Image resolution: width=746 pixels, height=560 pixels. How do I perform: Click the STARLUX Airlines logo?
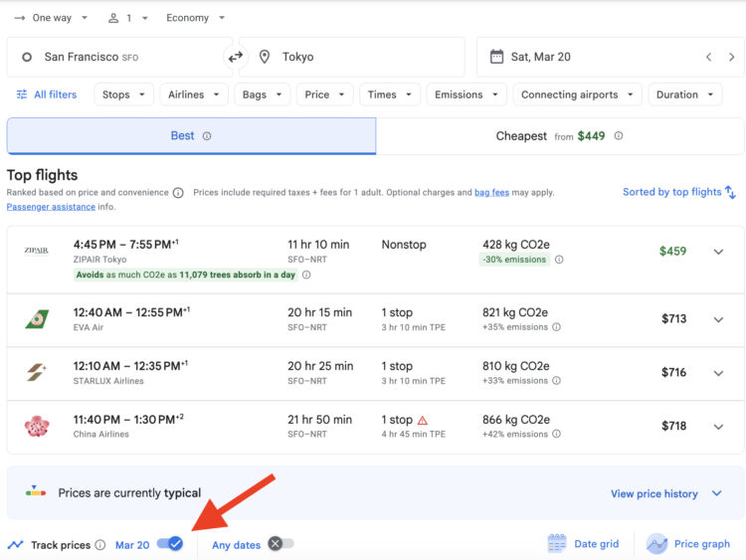37,372
